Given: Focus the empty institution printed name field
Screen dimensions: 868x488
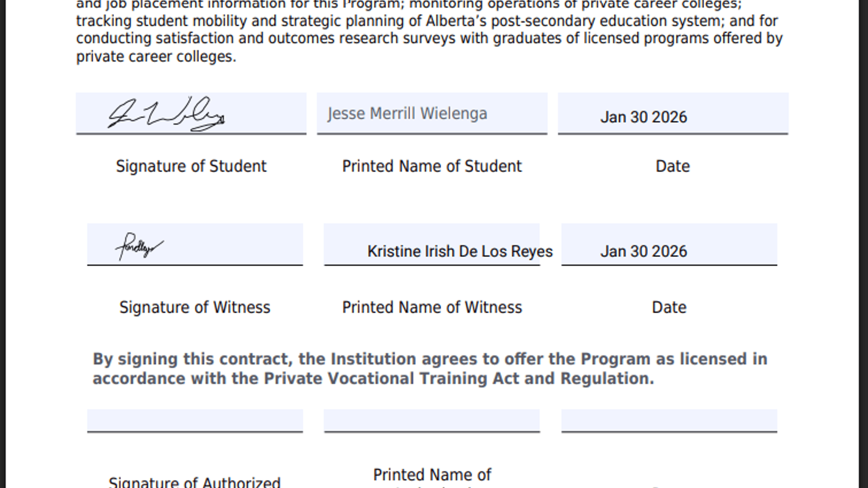Looking at the screenshot, I should [x=432, y=420].
